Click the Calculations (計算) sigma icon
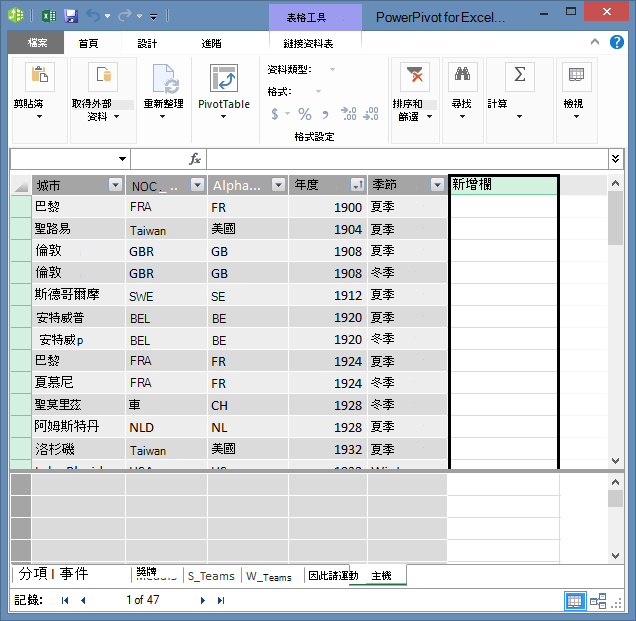 (520, 76)
